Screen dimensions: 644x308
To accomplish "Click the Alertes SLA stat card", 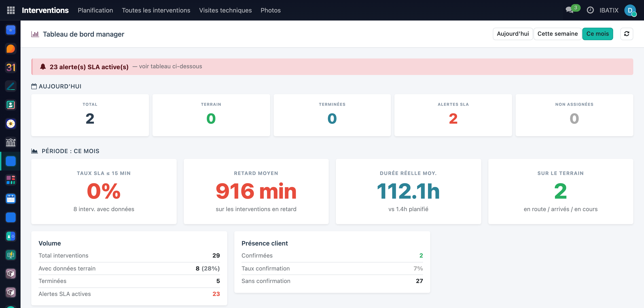I will coord(453,115).
